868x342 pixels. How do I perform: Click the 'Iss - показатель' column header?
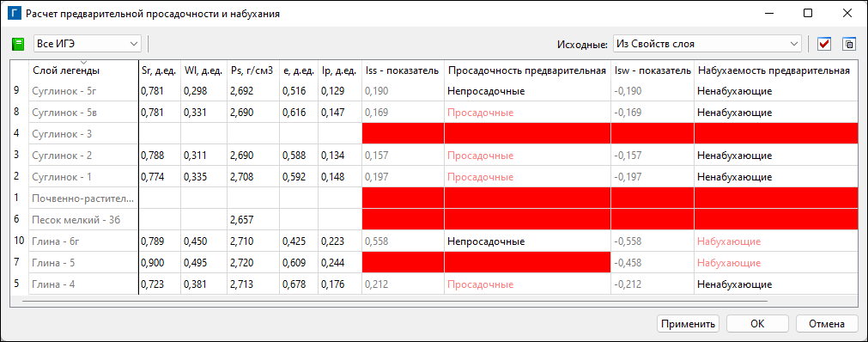click(403, 70)
